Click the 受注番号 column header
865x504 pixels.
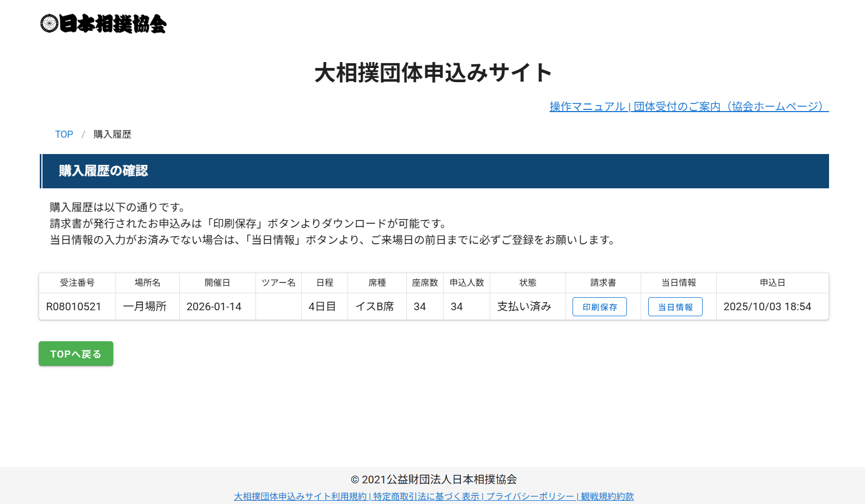[77, 283]
